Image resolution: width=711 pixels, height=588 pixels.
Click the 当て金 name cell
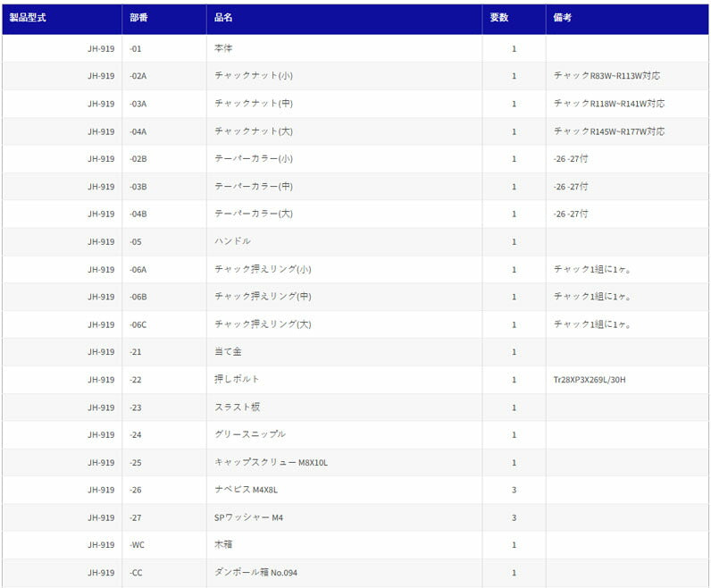[344, 352]
